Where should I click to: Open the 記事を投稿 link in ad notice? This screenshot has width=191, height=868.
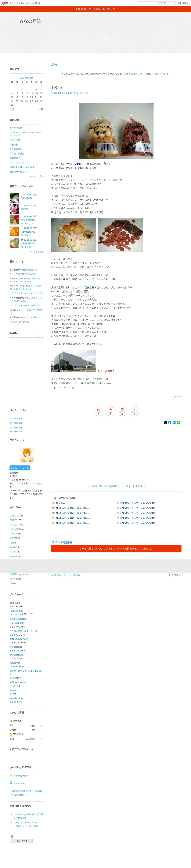130,74
